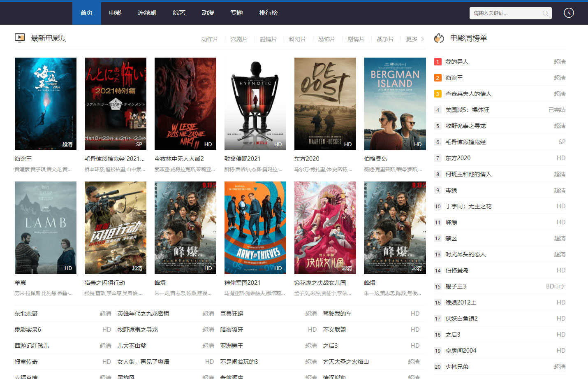
Task: Switch to the 电影 tab
Action: (115, 13)
